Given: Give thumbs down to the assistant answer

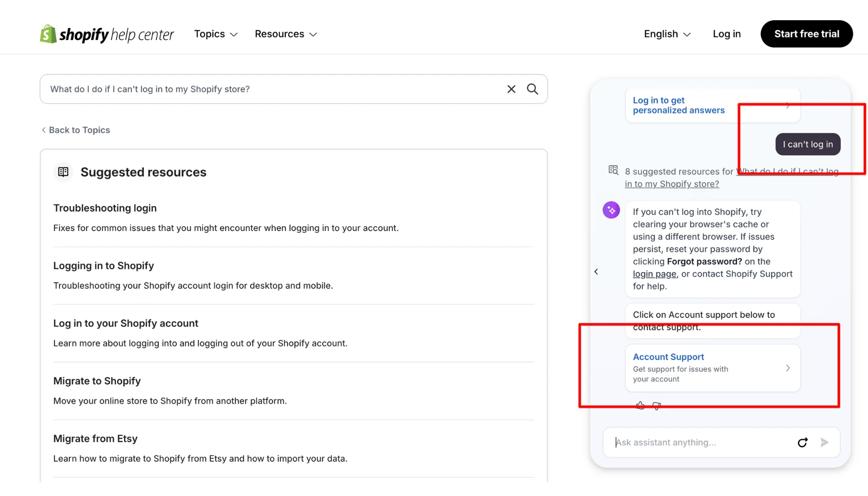Looking at the screenshot, I should [657, 406].
